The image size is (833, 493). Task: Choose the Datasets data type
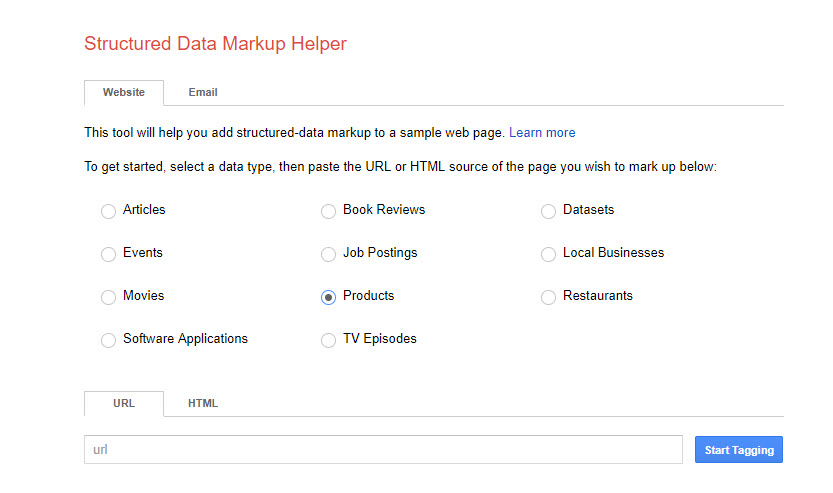point(548,211)
